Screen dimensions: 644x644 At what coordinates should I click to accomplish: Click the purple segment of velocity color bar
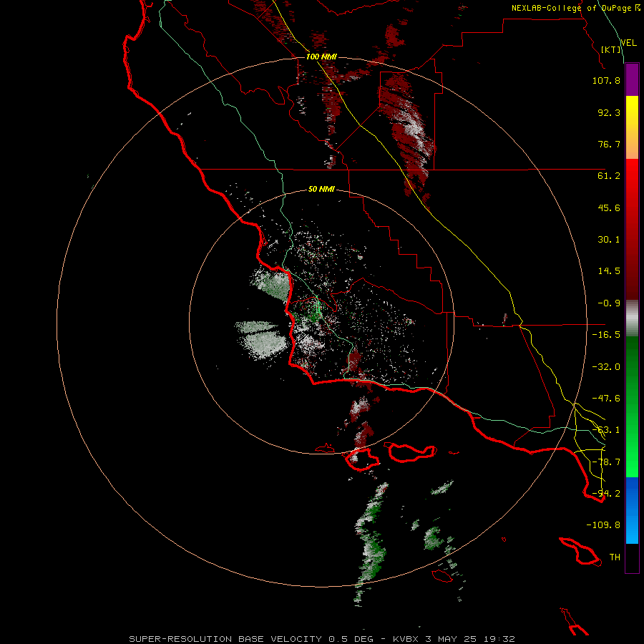(x=632, y=79)
